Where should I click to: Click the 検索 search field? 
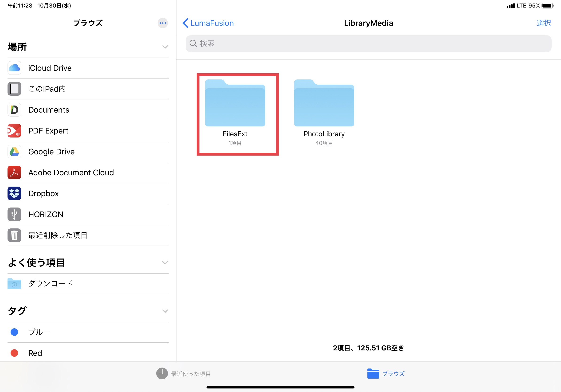368,43
